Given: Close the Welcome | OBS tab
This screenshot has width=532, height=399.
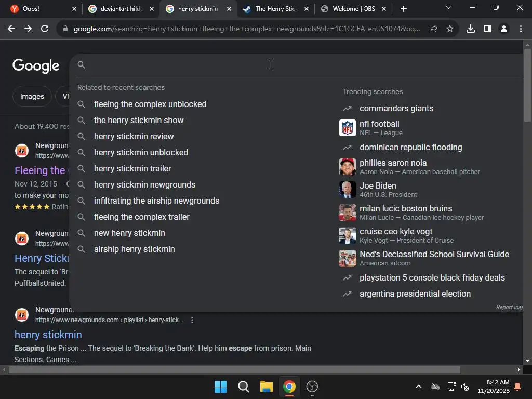Looking at the screenshot, I should tap(383, 9).
